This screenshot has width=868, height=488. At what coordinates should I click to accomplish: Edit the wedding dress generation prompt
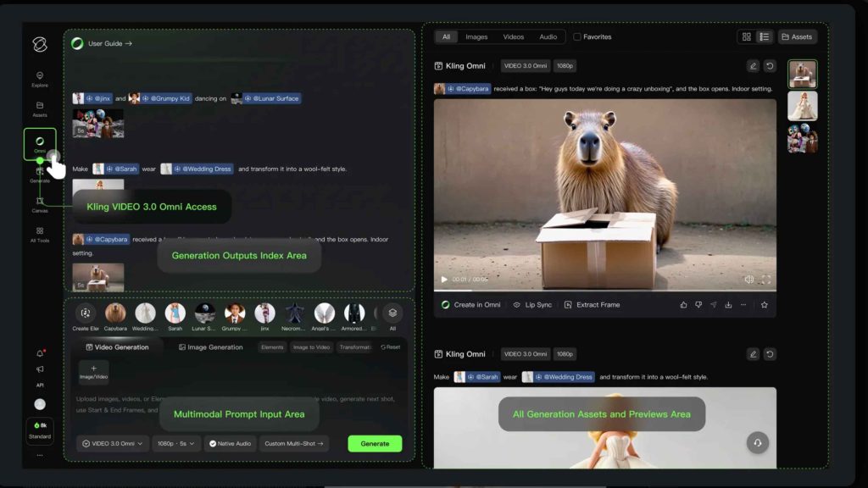(753, 354)
